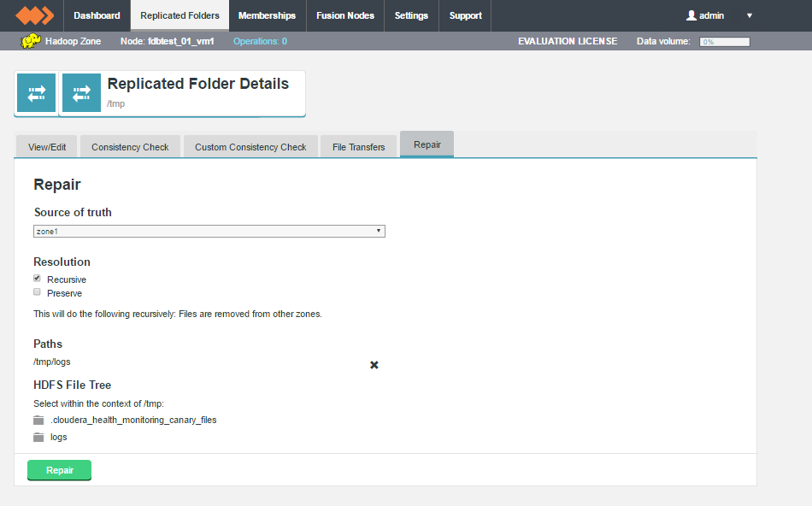Click the Node: fdbtest_01_vm1 label
Screen dimensions: 812x506
pos(168,41)
